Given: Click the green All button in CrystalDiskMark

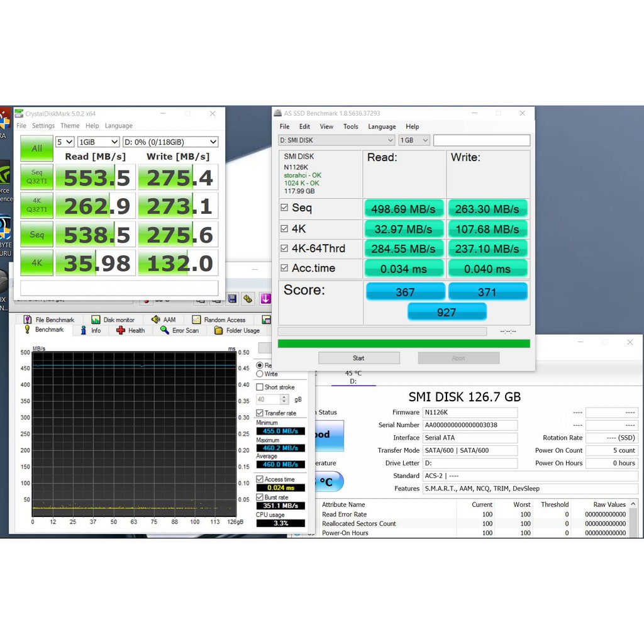Looking at the screenshot, I should point(36,148).
